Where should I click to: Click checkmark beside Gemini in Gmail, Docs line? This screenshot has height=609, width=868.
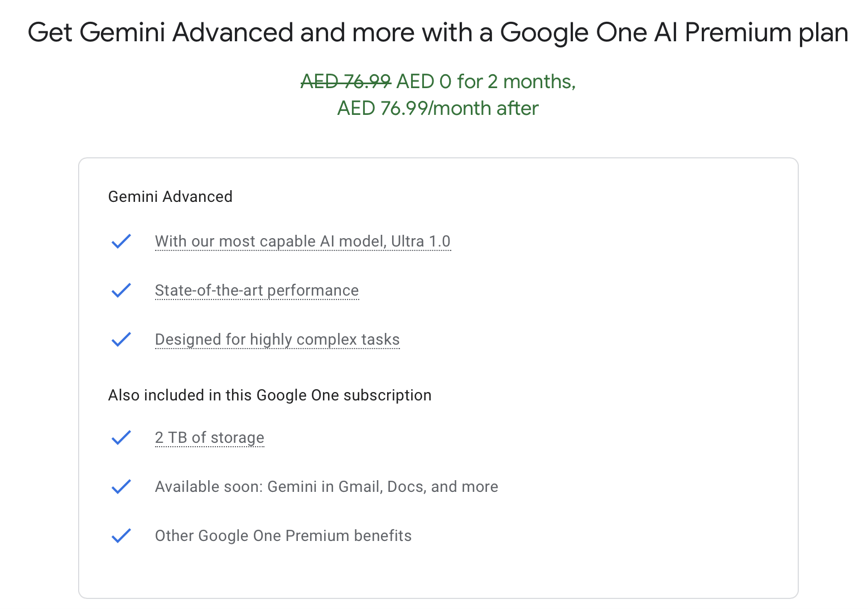(x=121, y=487)
